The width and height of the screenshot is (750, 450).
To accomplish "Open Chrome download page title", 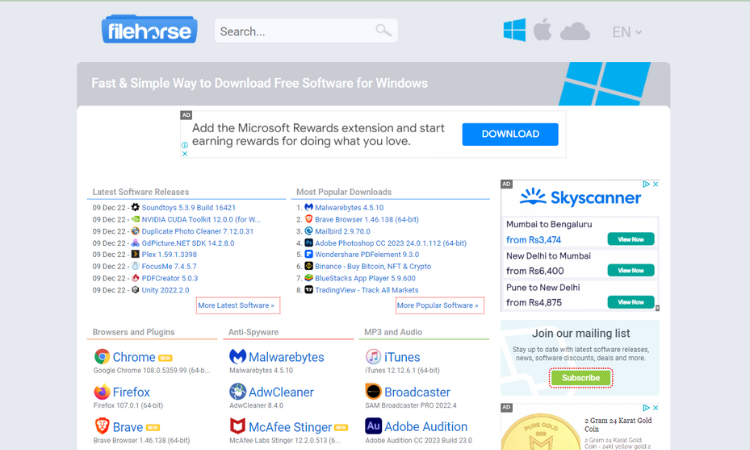I will click(x=134, y=357).
